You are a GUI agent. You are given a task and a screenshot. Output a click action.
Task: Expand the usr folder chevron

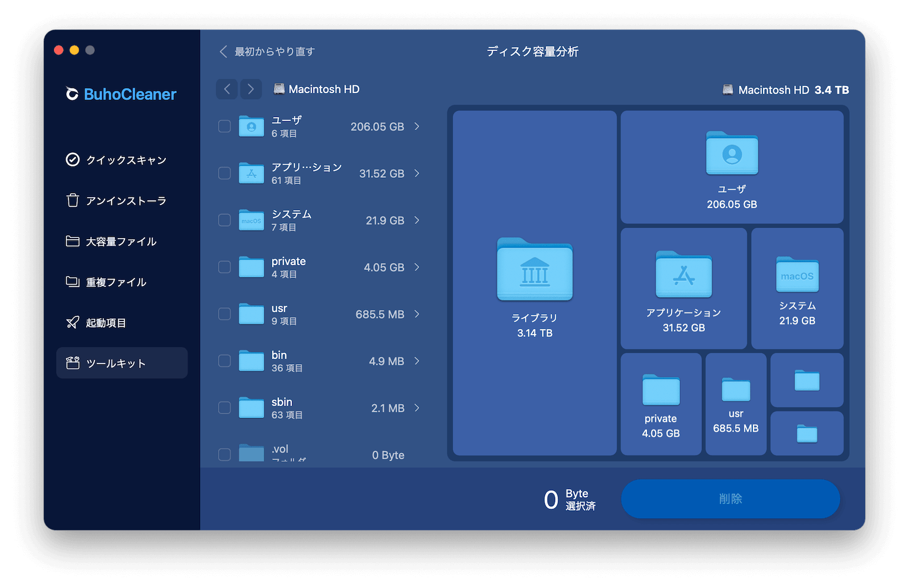pos(417,314)
